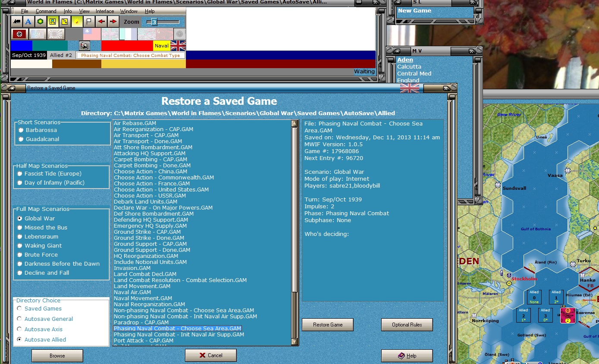
Task: Click the Allied 2 sea box section
Action: pos(524,315)
